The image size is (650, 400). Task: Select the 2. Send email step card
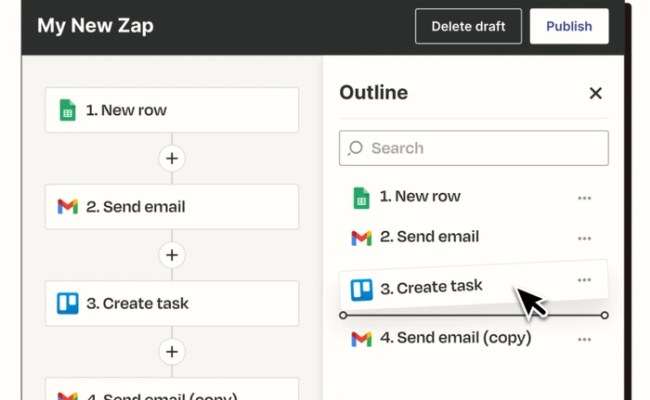(172, 206)
